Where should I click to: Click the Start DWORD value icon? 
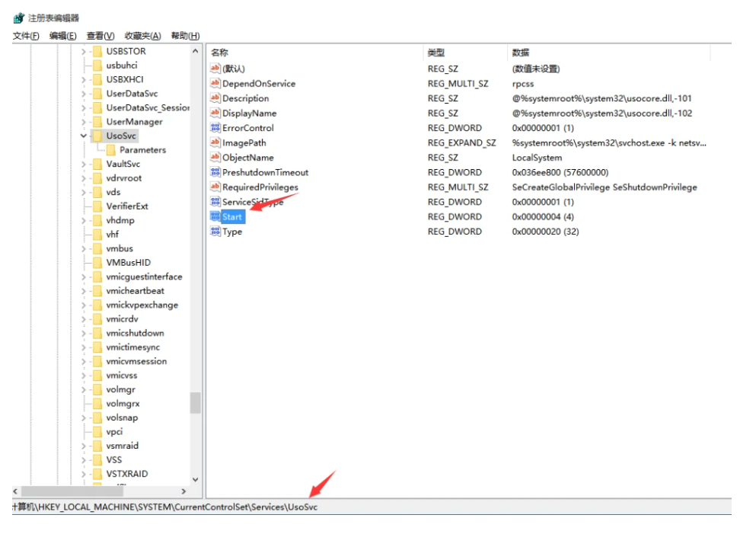(215, 217)
